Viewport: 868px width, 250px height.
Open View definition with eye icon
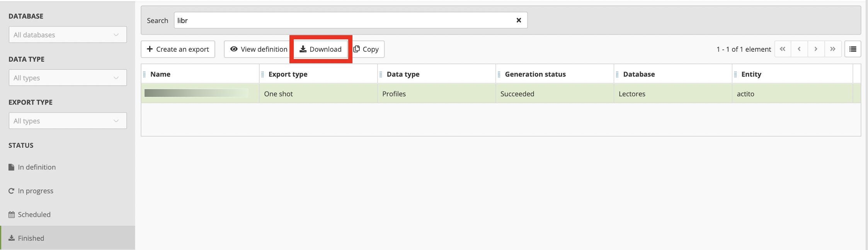click(x=259, y=49)
